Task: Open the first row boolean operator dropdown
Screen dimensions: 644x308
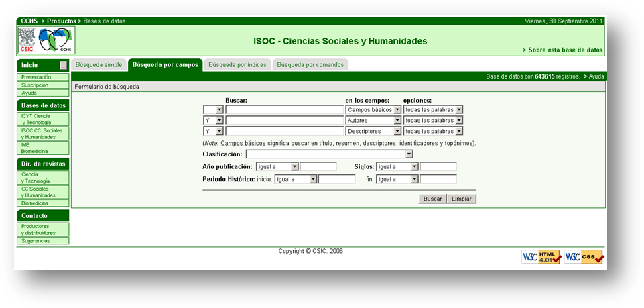Action: tap(213, 110)
